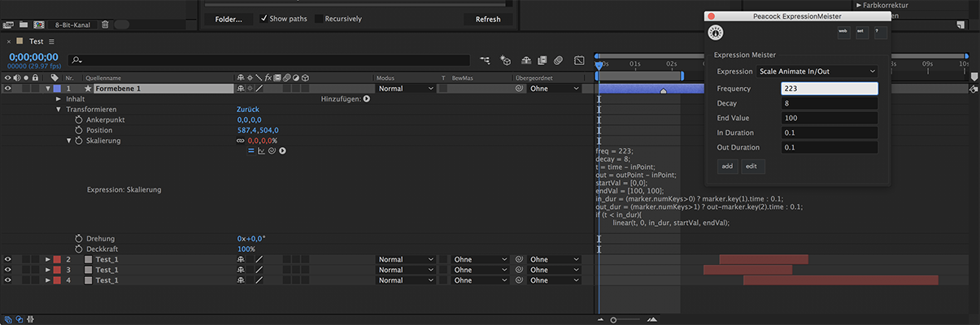Open the graph editor icon
Viewport: 980px width, 325px height.
(580, 60)
